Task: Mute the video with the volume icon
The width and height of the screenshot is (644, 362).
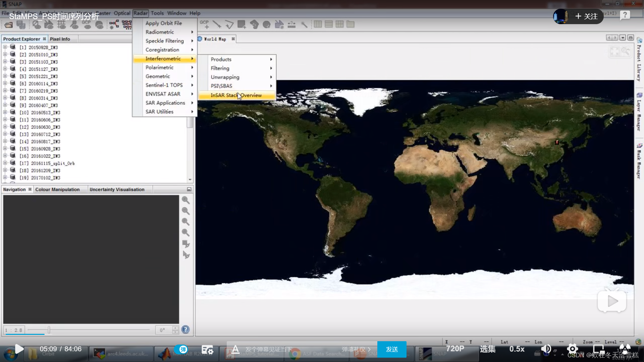Action: (x=546, y=349)
